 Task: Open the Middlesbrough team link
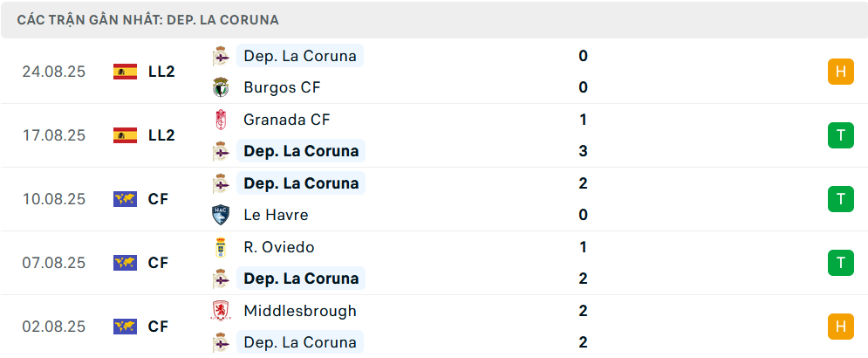coord(300,311)
